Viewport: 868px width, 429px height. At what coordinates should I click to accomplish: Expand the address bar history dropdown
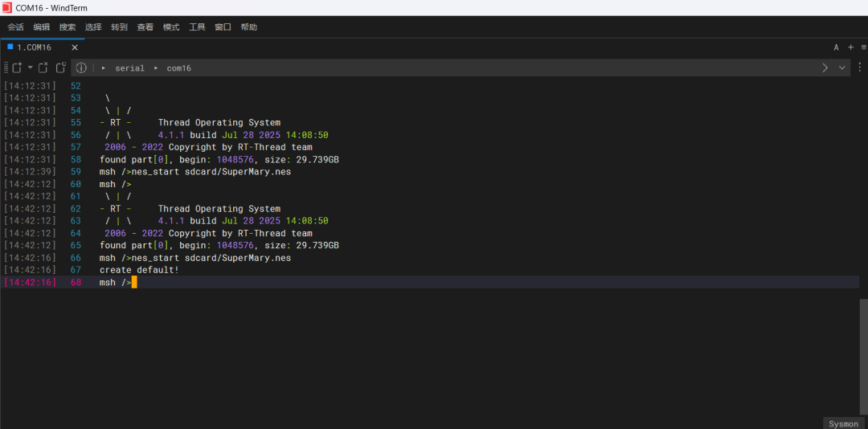[842, 67]
